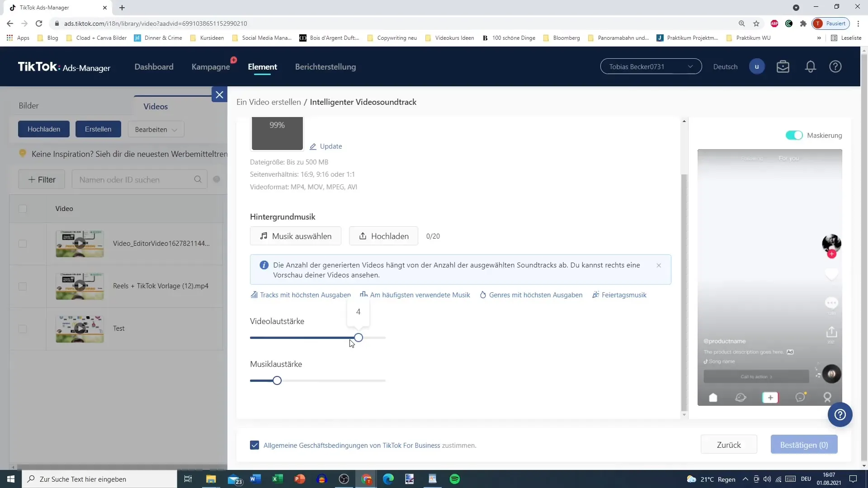Toggle the Maskierung switch
Viewport: 868px width, 488px height.
pos(794,135)
